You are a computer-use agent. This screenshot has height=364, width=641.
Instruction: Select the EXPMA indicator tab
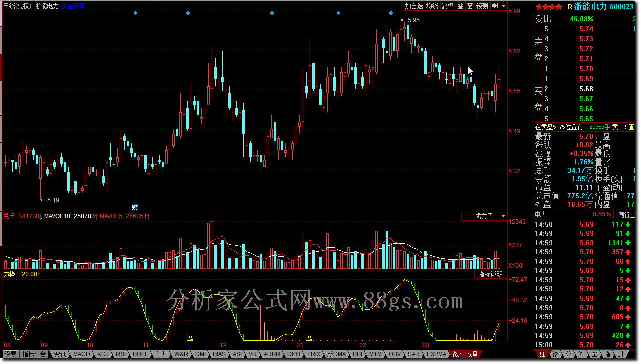click(436, 354)
